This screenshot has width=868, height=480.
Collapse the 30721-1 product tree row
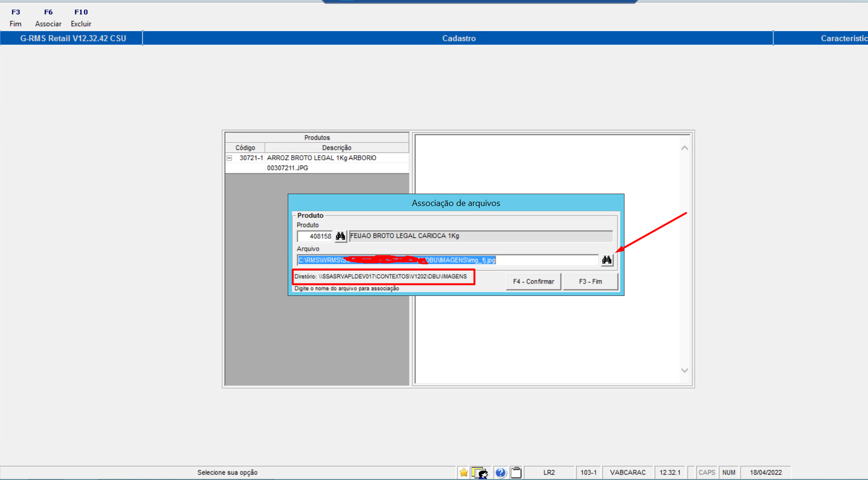pos(229,158)
